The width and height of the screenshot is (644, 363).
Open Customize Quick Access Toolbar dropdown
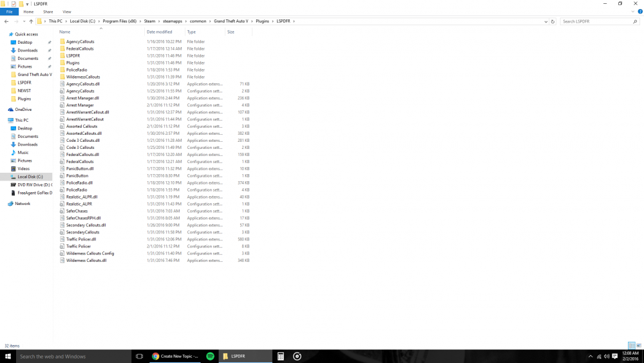(x=28, y=4)
